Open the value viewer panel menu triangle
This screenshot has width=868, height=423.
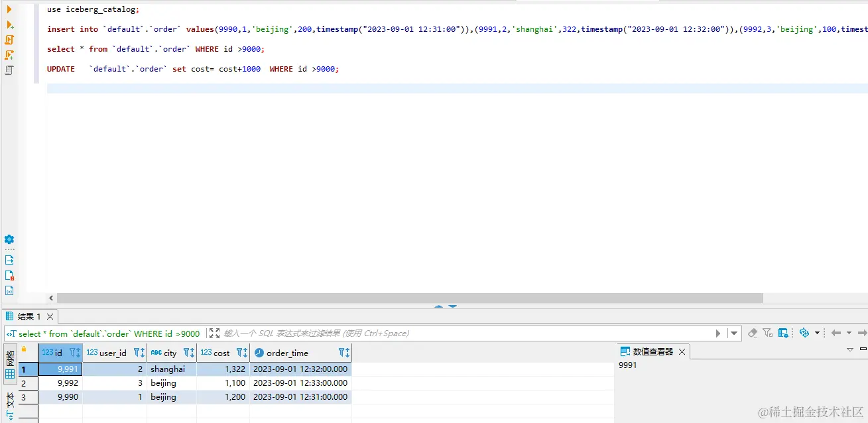850,349
